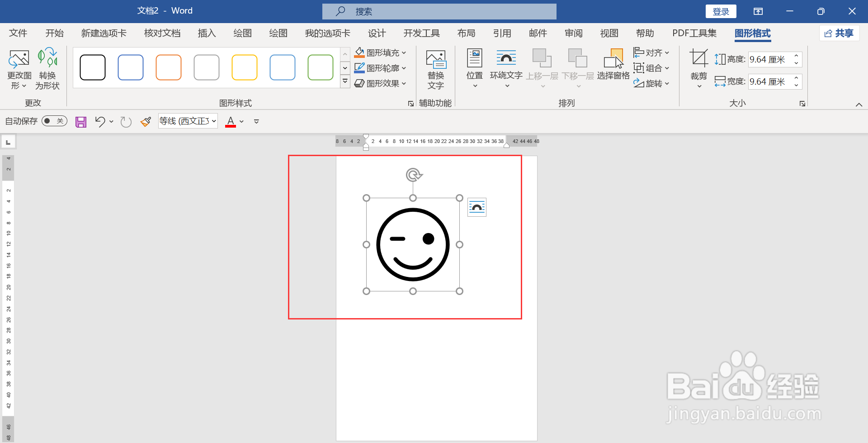Viewport: 868px width, 443px height.
Task: Customize the quick access toolbar
Action: (x=256, y=121)
